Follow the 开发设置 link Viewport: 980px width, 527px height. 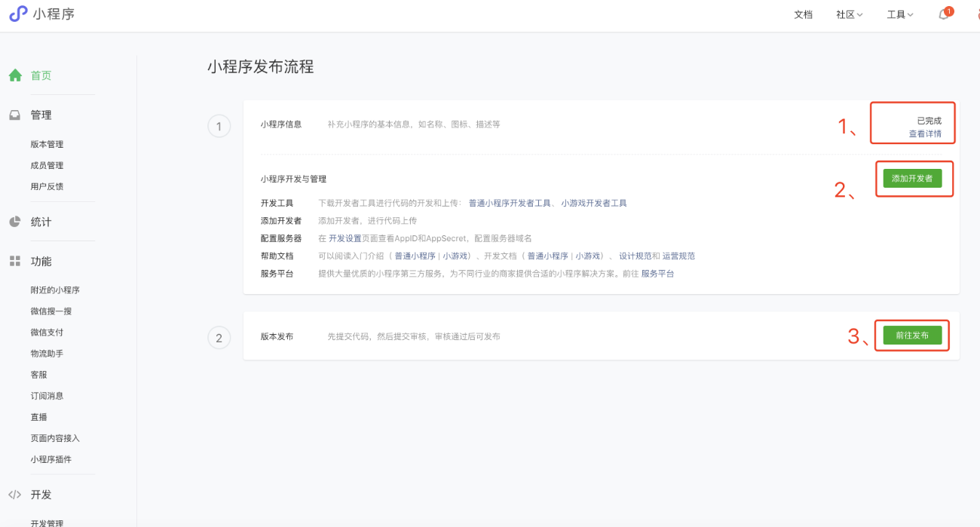345,238
